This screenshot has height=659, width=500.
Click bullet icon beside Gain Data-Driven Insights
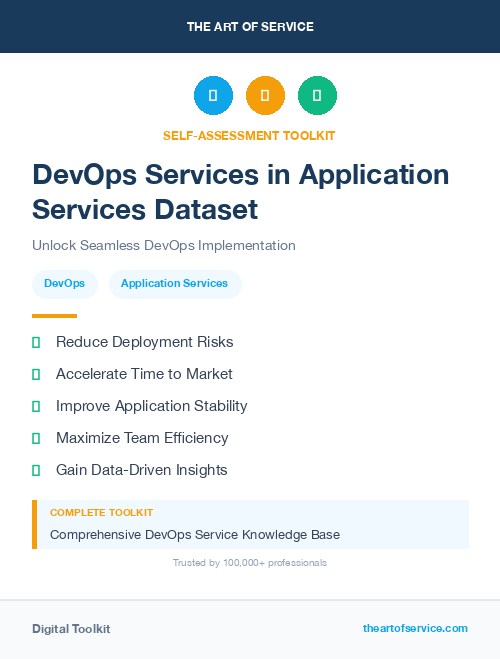(x=36, y=470)
